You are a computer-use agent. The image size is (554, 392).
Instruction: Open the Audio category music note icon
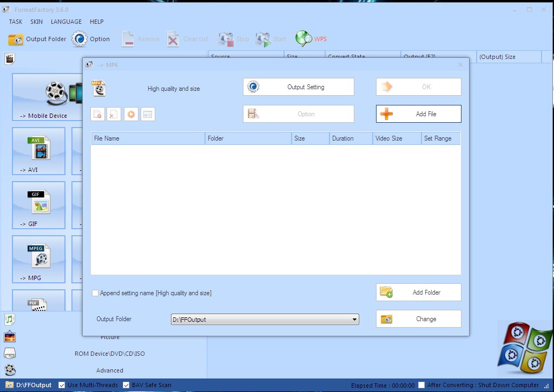(10, 320)
